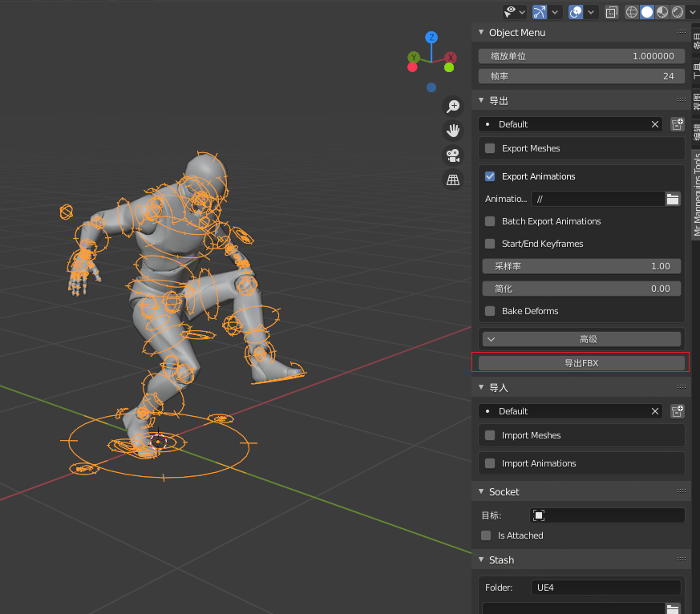Enable Bake Deforms checkbox
The height and width of the screenshot is (614, 700).
tap(490, 311)
